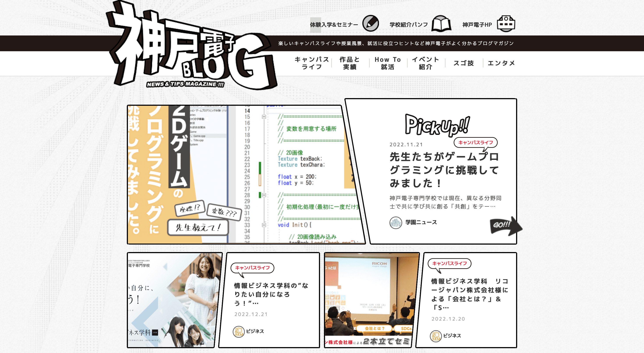The width and height of the screenshot is (644, 353).
Task: Select the キャンパスライフ menu item
Action: click(x=312, y=63)
